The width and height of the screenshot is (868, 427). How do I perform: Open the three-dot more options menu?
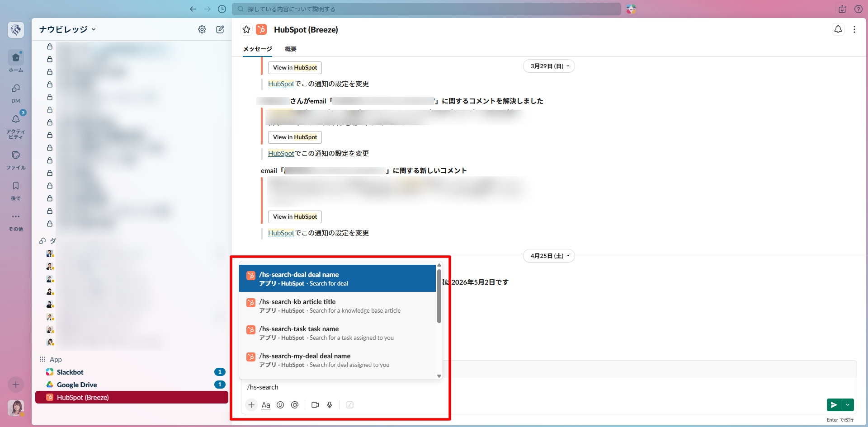click(854, 29)
